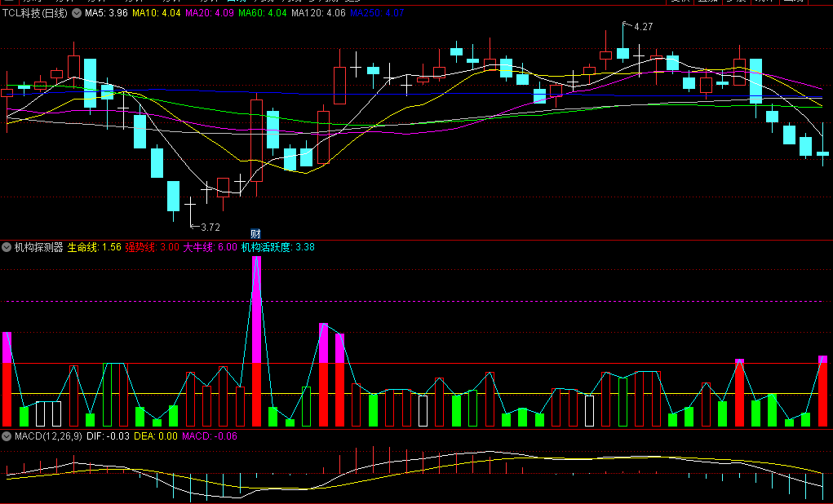The image size is (833, 504).
Task: Click the 4.27 high price marker
Action: (643, 27)
